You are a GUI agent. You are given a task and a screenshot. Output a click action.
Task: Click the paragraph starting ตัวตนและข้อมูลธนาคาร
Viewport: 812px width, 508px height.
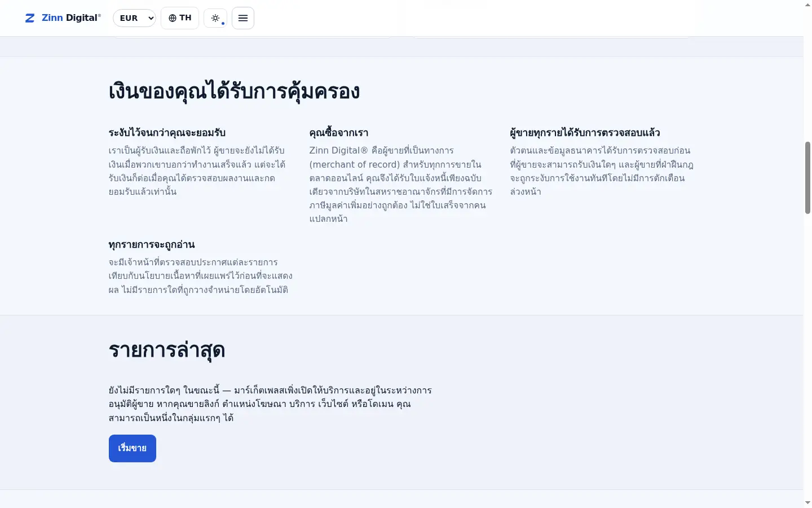point(602,171)
